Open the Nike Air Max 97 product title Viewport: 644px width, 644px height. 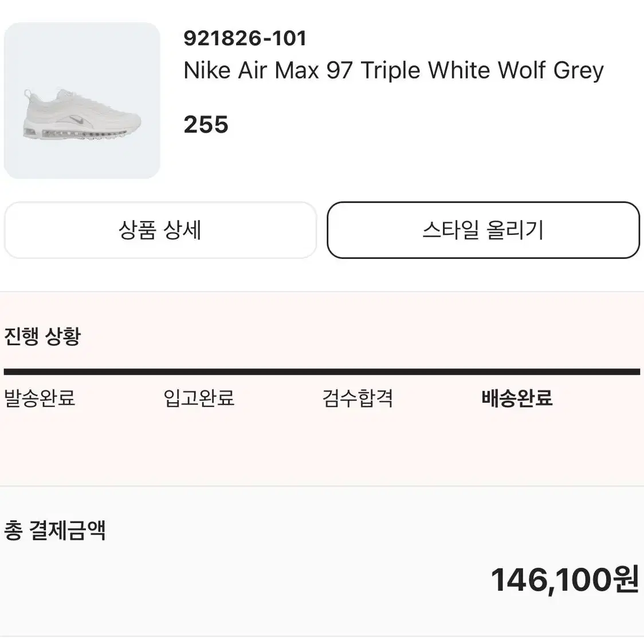394,70
